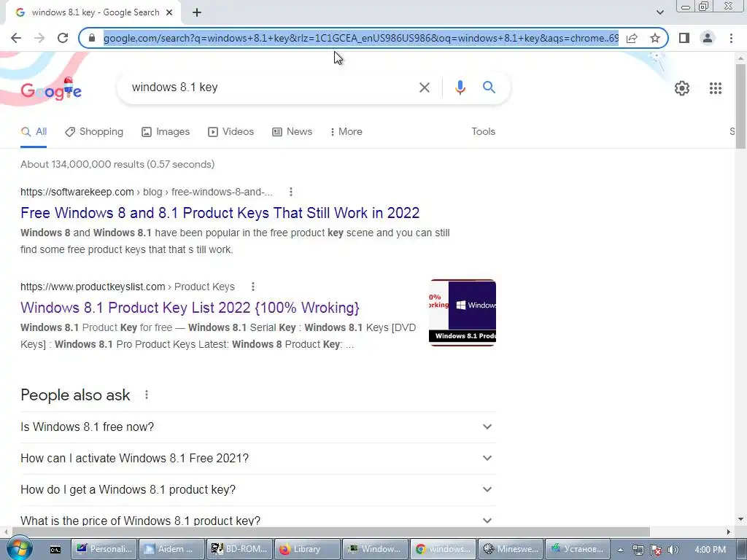Open the Windows 8.1 product thumbnail

tap(462, 312)
